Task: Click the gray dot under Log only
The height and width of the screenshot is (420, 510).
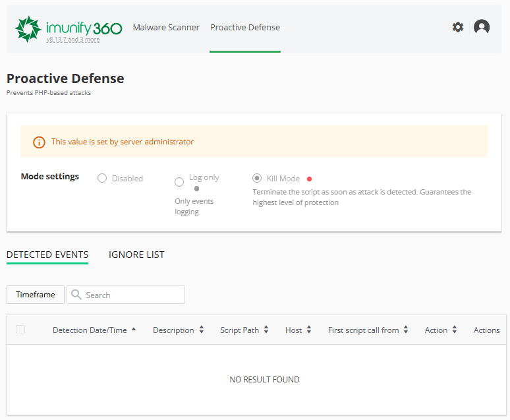Action: click(196, 189)
